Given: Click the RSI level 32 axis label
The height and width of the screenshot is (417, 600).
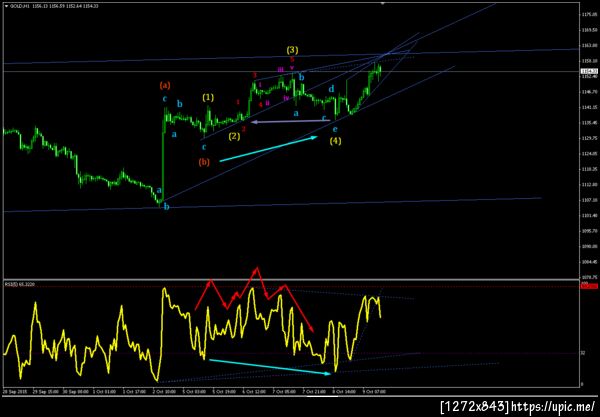Looking at the screenshot, I should (582, 353).
